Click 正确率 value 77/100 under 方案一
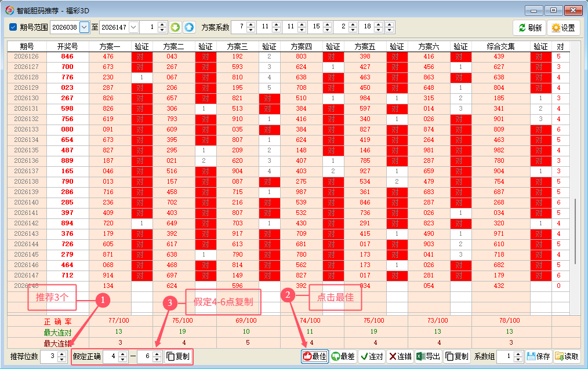This screenshot has width=588, height=369. coord(118,321)
